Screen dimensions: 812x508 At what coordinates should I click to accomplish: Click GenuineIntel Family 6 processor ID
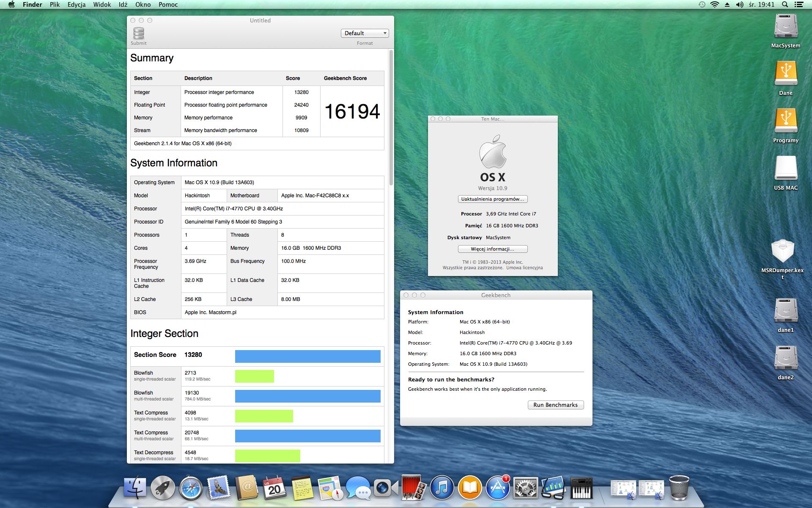pos(233,222)
